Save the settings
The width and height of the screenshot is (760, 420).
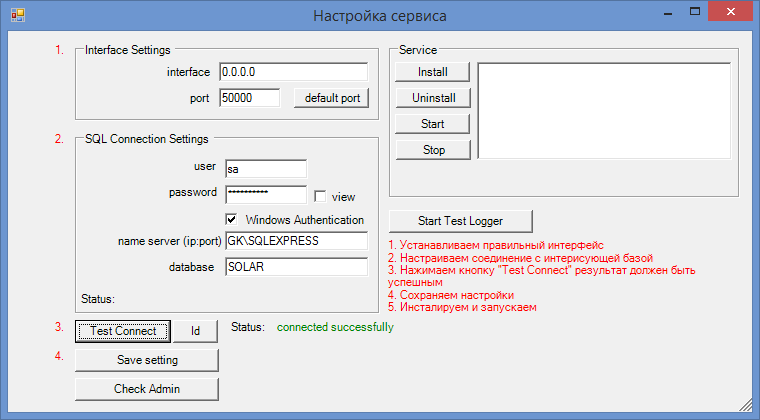tap(146, 360)
